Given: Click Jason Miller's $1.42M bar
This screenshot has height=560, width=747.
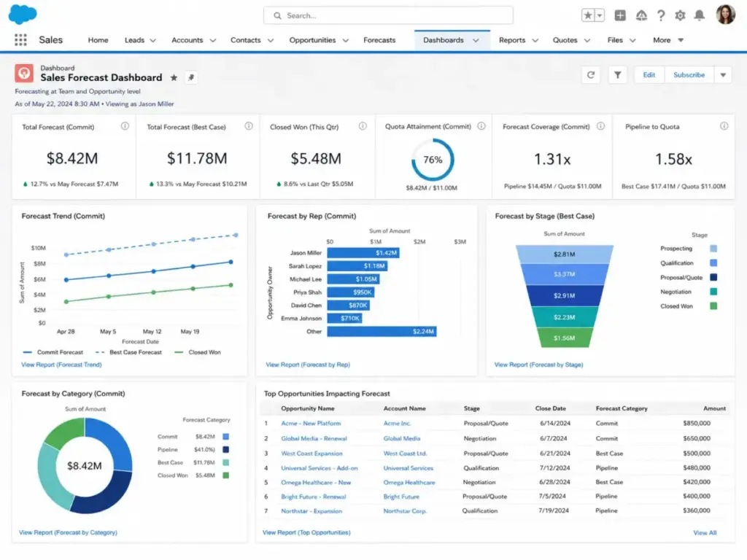Looking at the screenshot, I should (x=363, y=253).
